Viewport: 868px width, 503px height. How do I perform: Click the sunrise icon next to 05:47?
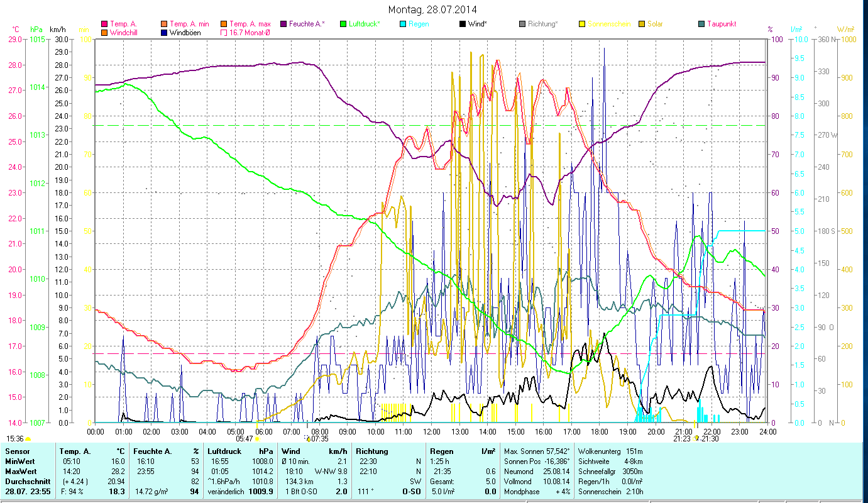click(x=257, y=439)
